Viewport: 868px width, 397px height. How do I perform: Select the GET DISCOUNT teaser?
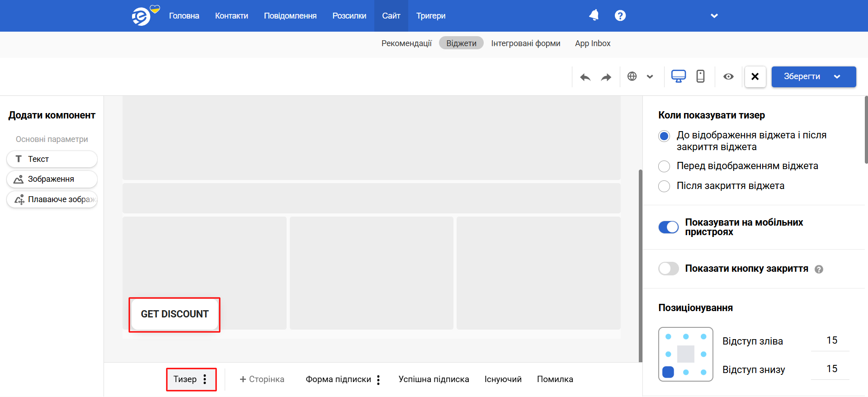175,314
